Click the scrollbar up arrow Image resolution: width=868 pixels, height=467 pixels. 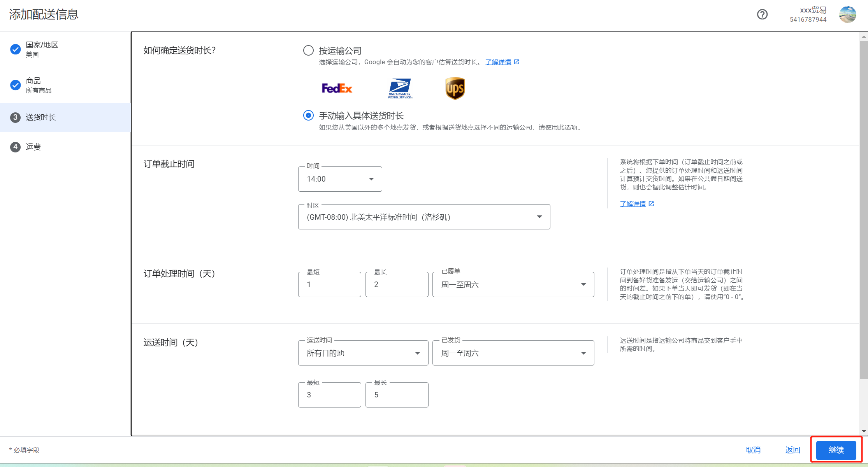[x=864, y=37]
